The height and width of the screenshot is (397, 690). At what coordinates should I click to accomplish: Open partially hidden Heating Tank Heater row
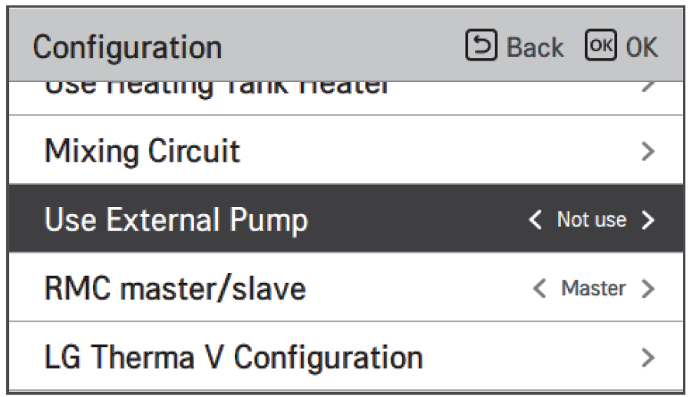(346, 98)
